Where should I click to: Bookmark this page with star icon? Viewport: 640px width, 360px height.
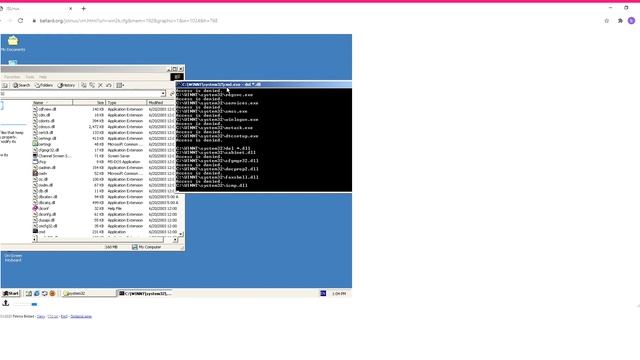[x=607, y=20]
